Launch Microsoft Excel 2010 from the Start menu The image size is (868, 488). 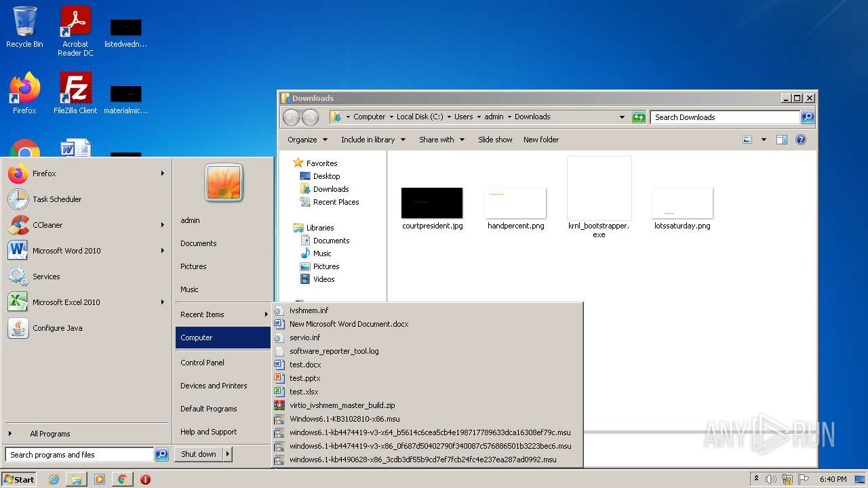(85, 302)
